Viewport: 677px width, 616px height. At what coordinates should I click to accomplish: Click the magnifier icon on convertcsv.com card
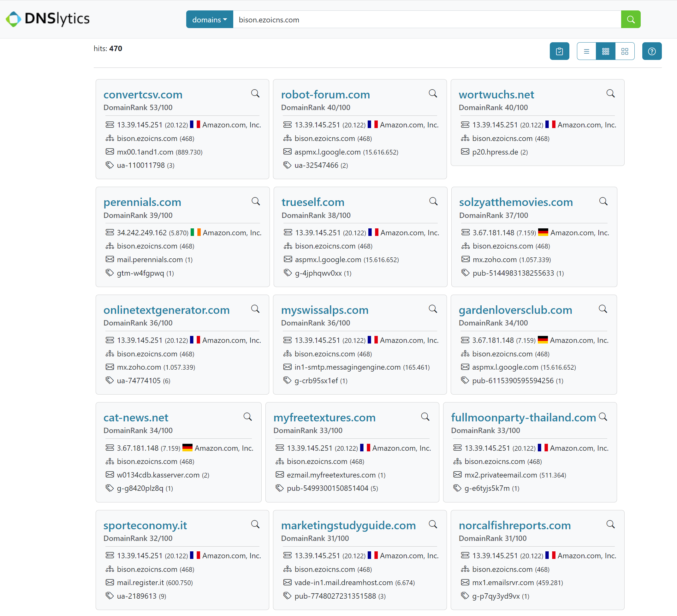click(255, 94)
